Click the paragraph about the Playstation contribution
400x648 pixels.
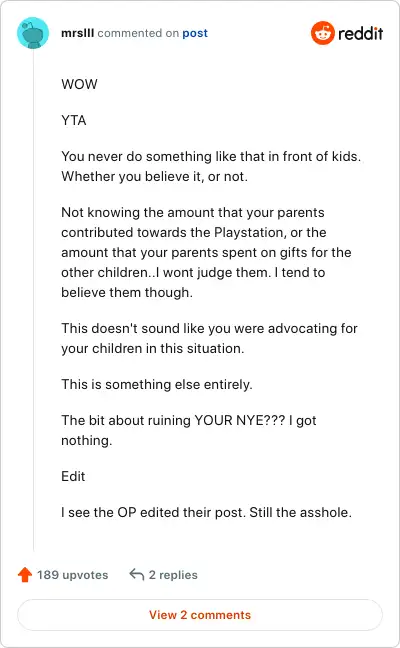coord(206,253)
